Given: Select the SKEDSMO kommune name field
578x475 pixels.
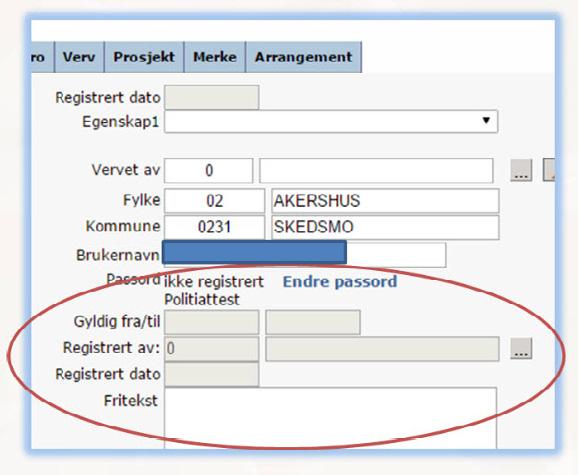Looking at the screenshot, I should coord(385,227).
